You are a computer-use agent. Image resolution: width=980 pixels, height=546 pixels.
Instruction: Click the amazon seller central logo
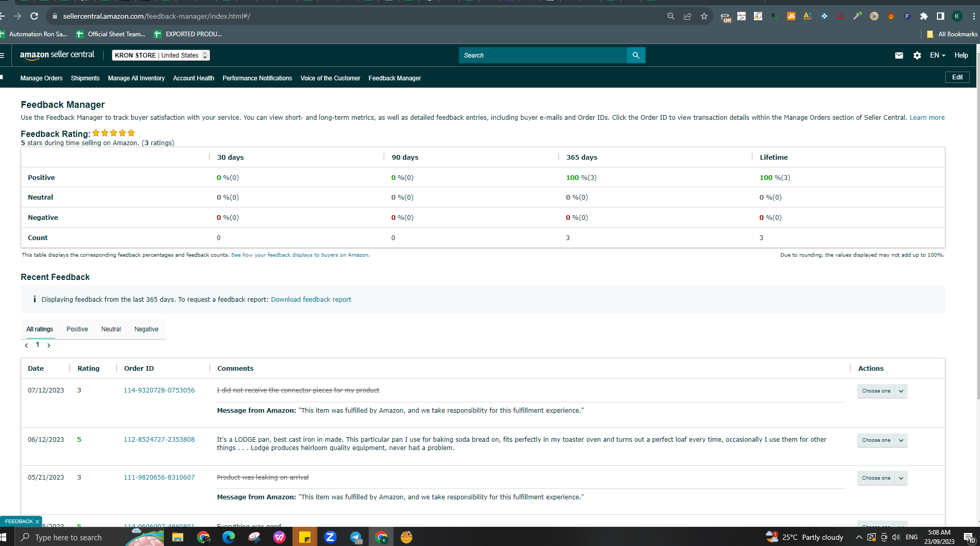57,55
